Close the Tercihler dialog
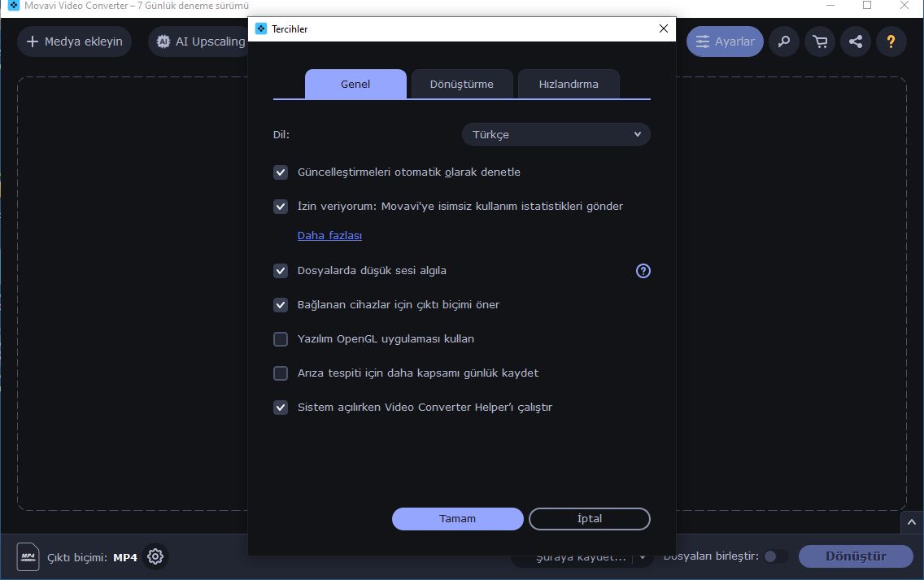 [x=664, y=28]
